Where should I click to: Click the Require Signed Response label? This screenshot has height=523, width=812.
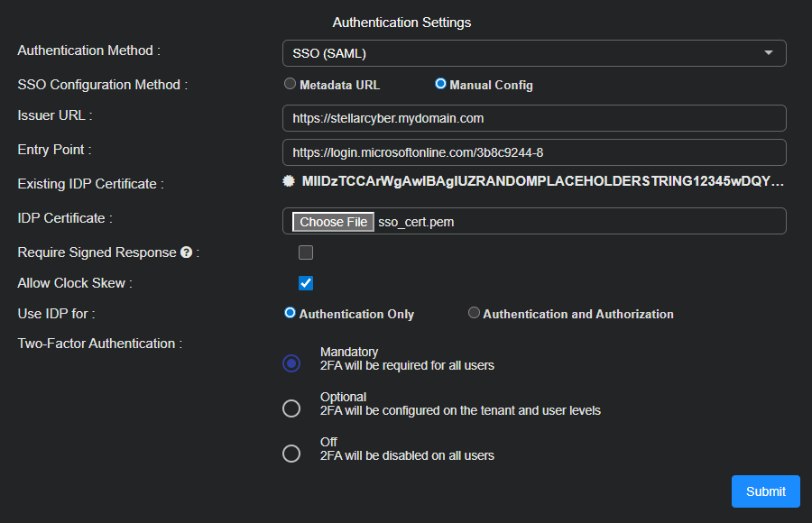click(x=97, y=252)
